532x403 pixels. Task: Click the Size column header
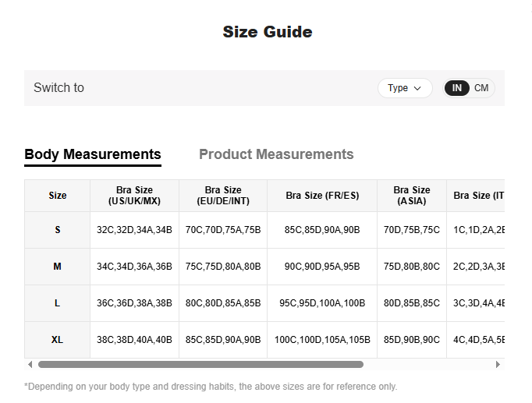pos(58,196)
